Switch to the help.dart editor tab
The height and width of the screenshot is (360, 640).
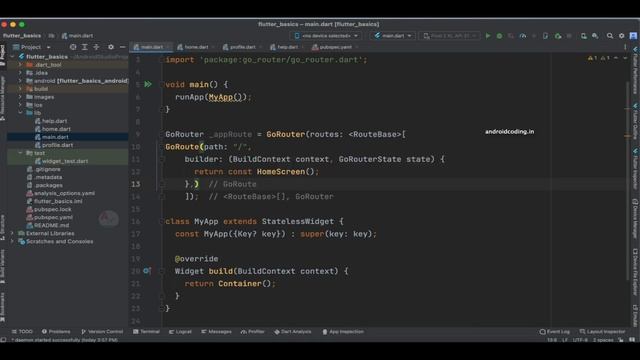coord(287,47)
